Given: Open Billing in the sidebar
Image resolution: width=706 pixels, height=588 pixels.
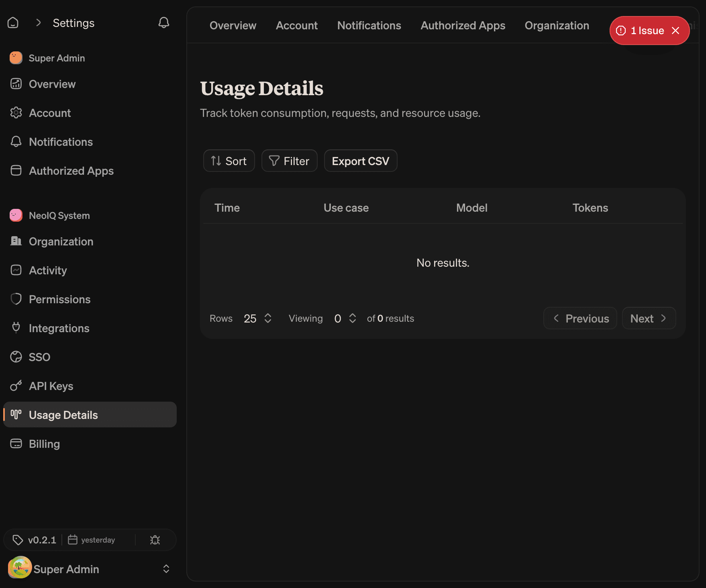Looking at the screenshot, I should coord(90,443).
